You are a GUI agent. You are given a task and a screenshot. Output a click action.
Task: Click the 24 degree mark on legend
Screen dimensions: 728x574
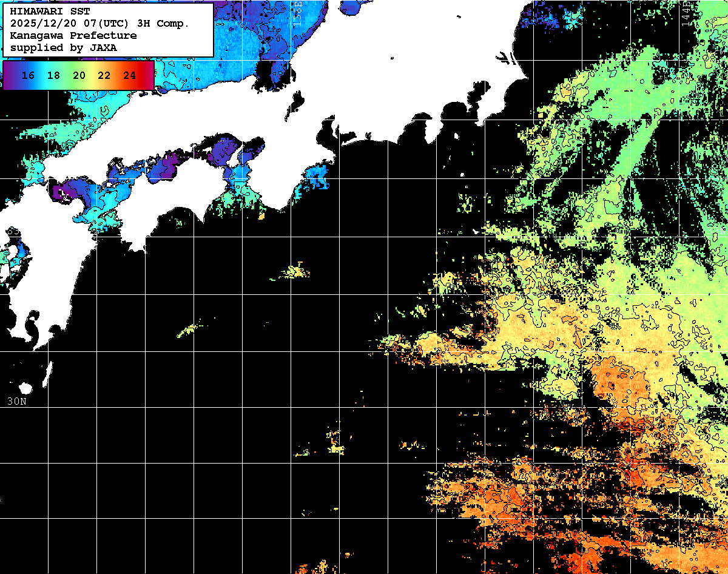tap(129, 75)
